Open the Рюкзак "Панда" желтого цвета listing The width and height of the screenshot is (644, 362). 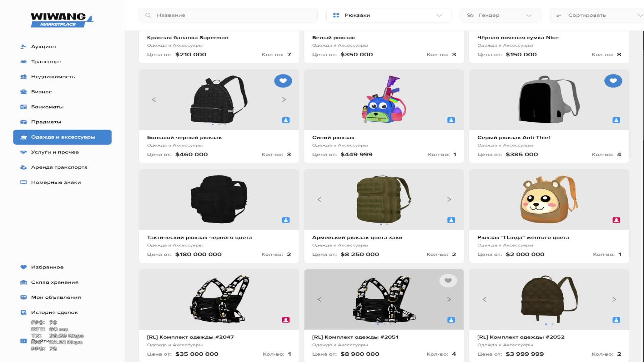click(523, 237)
